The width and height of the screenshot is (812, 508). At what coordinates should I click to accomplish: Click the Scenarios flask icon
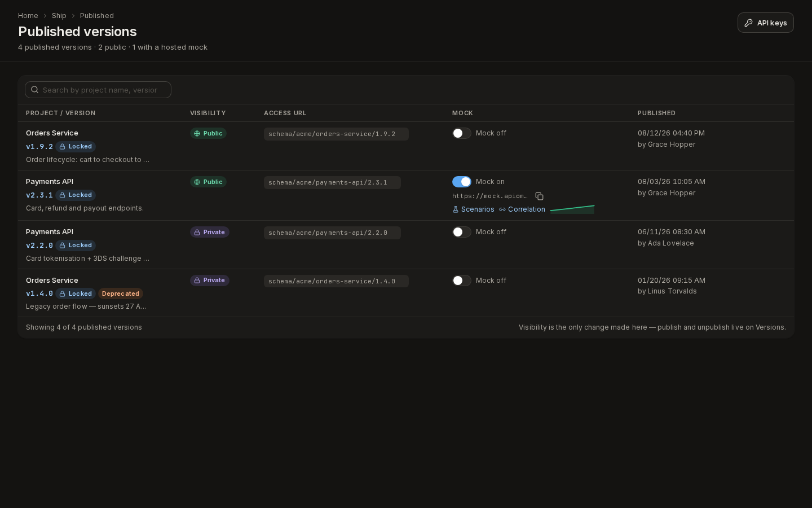(x=456, y=209)
